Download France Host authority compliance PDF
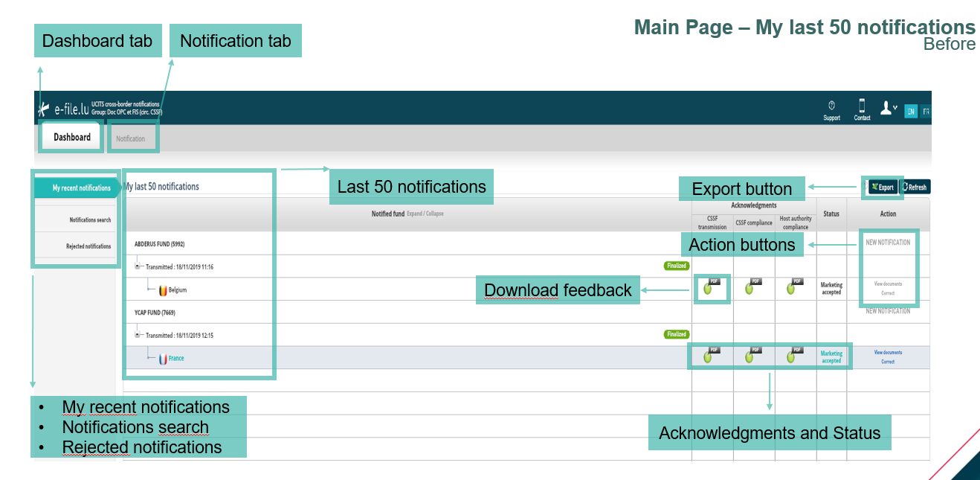The image size is (980, 480). tap(794, 355)
